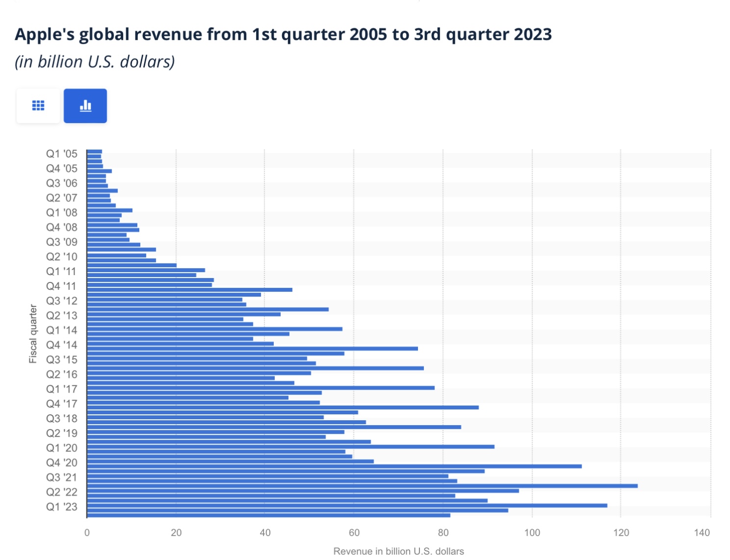The image size is (730, 560).
Task: Click the Q3 '18 axis label
Action: [62, 418]
